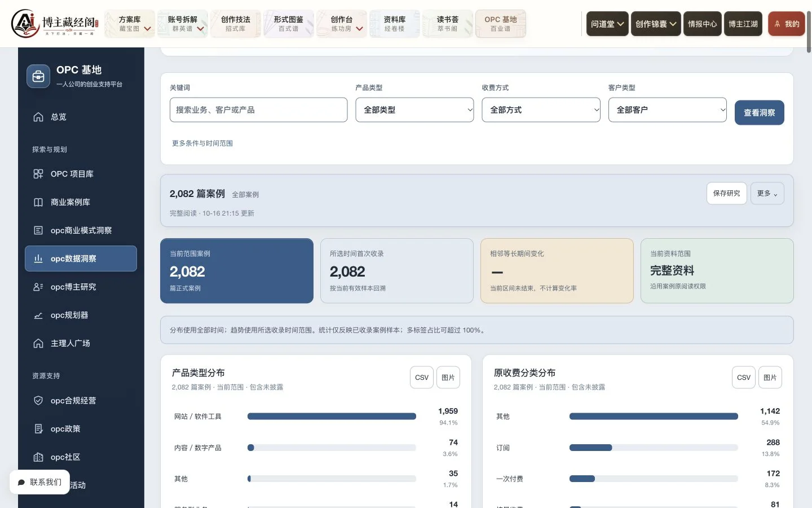Open the 读书荟 萃书阁 tab
Viewport: 812px width, 508px height.
click(x=448, y=24)
